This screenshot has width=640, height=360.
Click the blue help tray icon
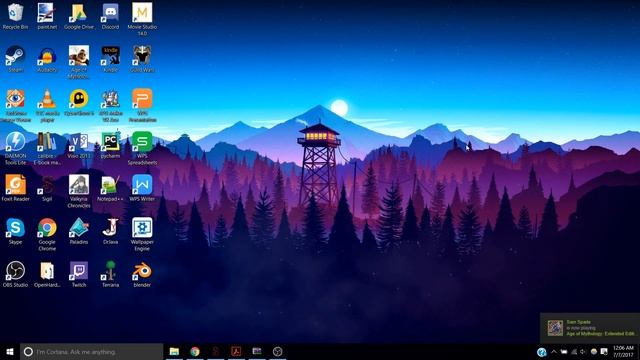pos(542,352)
